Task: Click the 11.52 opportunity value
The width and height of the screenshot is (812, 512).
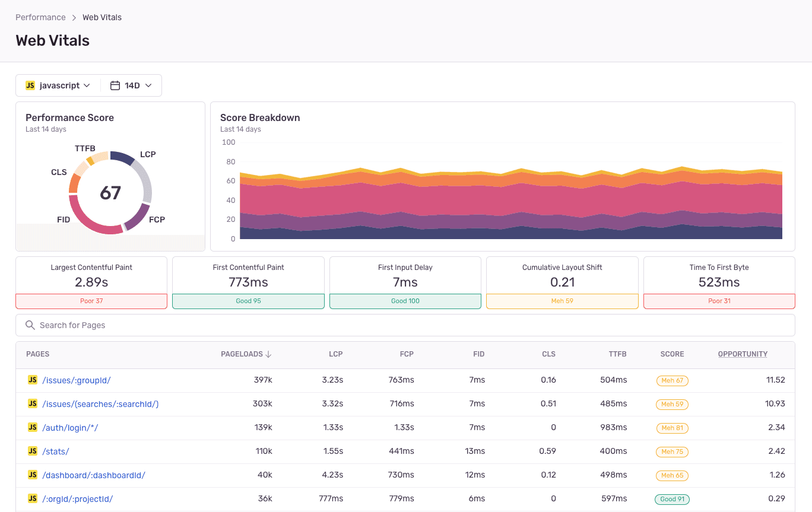Action: point(776,380)
